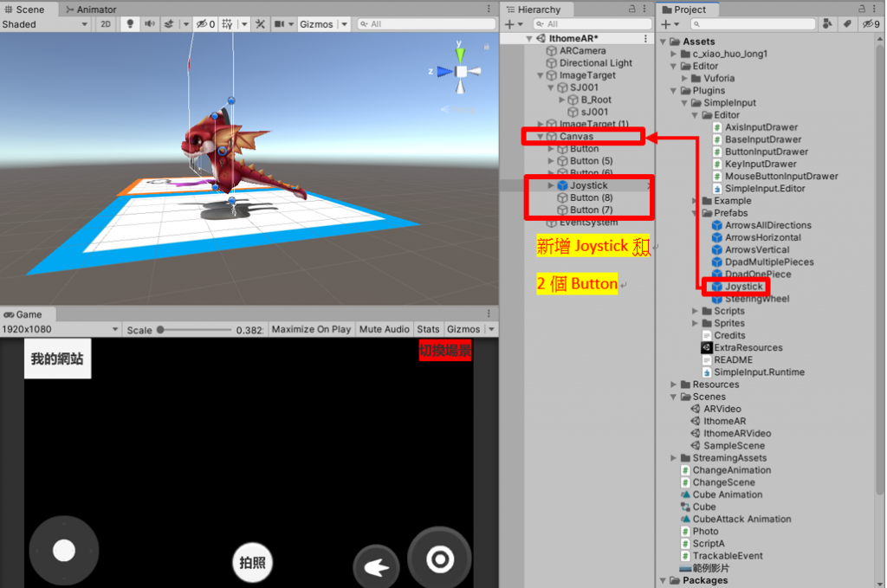Open the Shaded draw mode dropdown

click(x=45, y=24)
